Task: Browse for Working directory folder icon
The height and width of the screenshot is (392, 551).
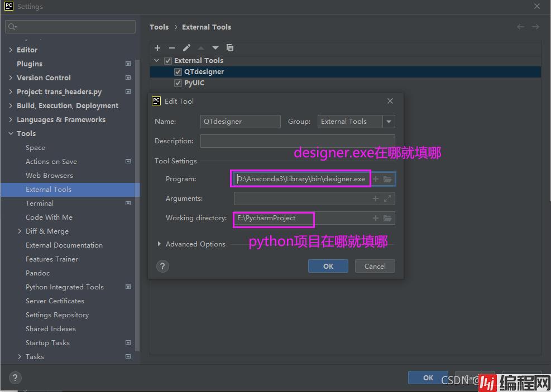Action: click(x=387, y=218)
